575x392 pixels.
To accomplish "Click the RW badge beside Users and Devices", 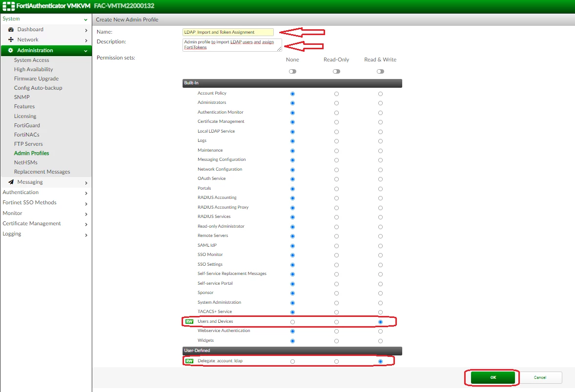I will (x=189, y=321).
